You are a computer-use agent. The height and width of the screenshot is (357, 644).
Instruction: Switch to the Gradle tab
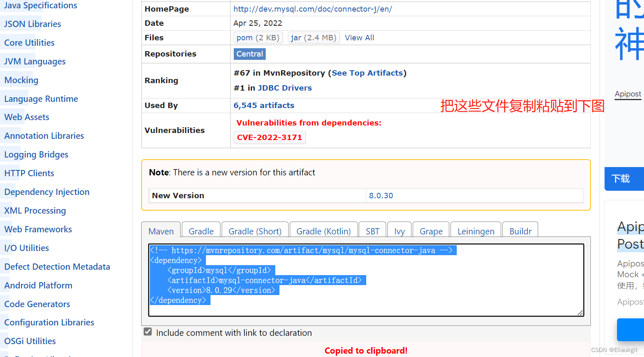pos(201,231)
